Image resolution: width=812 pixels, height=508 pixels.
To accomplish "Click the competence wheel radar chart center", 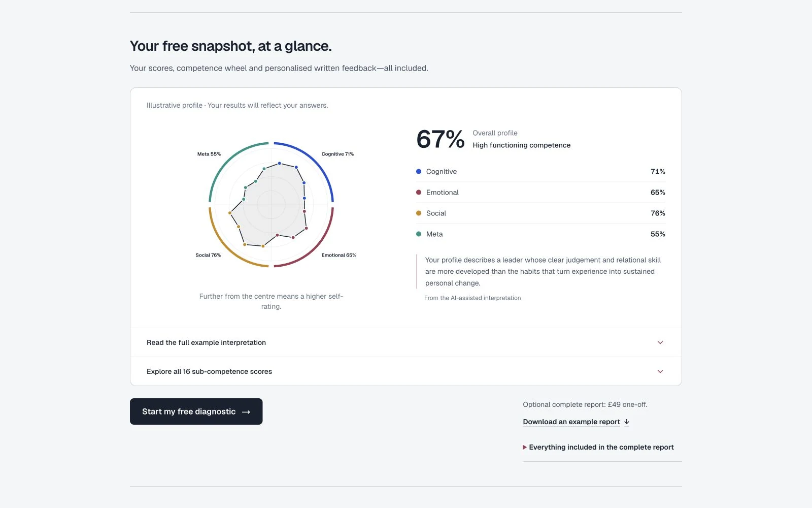I will pyautogui.click(x=271, y=205).
